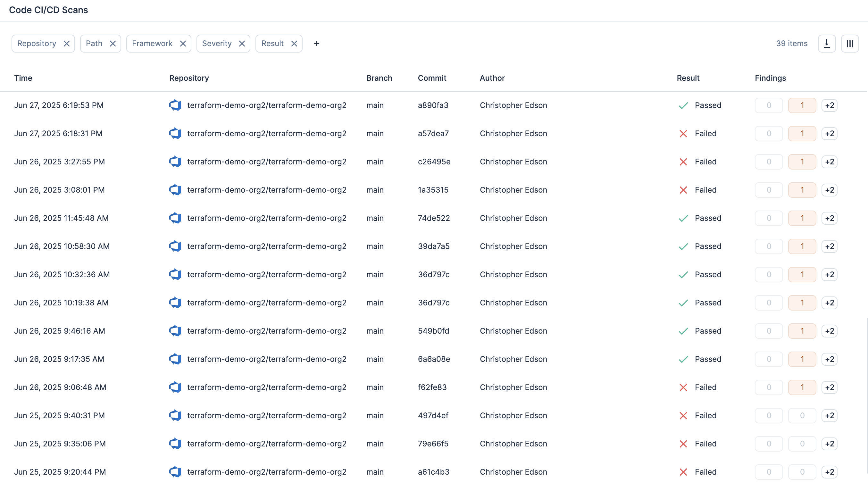Expand the Repository filter chip
Viewport: 868px width, 482px height.
pos(37,44)
